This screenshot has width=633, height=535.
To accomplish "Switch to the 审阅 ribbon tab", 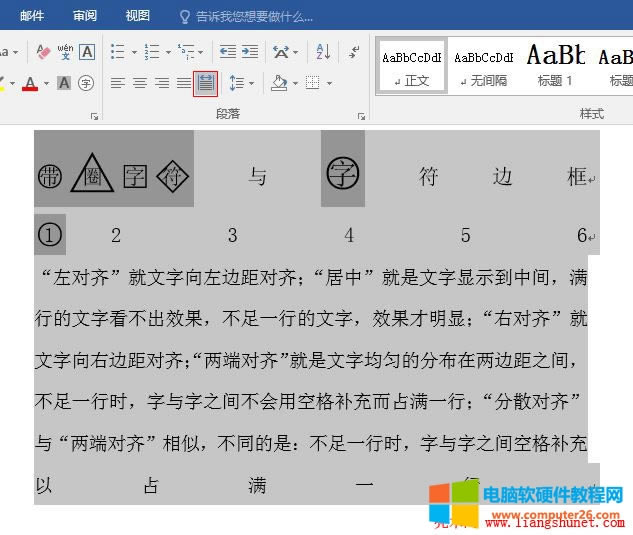I will coord(85,16).
